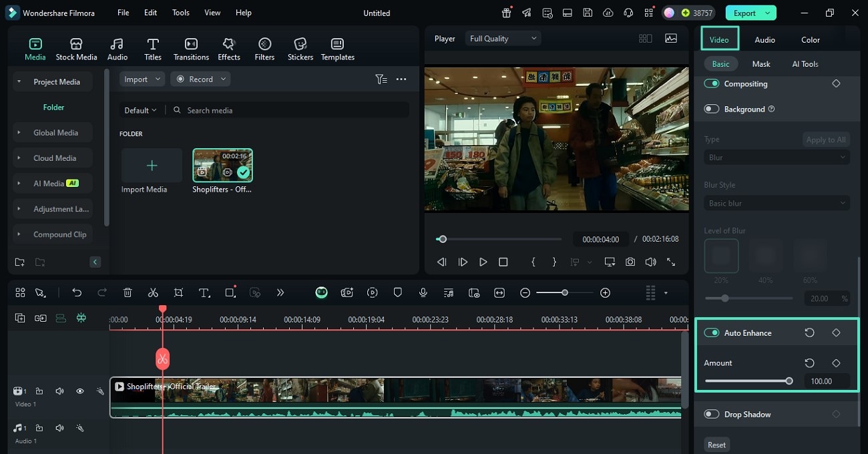The height and width of the screenshot is (454, 868).
Task: Click the timeline zoom slider
Action: 565,292
